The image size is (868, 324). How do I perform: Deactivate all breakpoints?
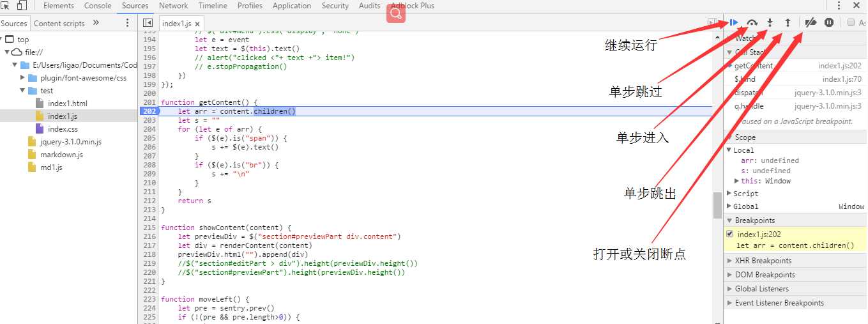(x=811, y=22)
